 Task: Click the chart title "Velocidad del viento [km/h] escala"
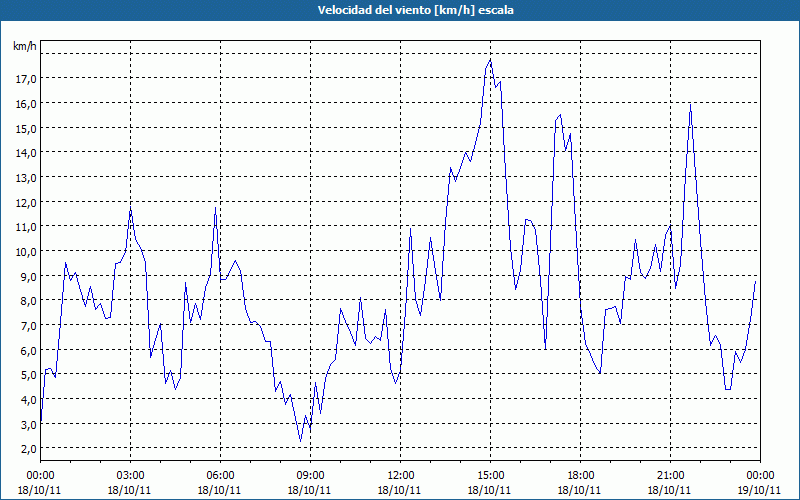[415, 10]
